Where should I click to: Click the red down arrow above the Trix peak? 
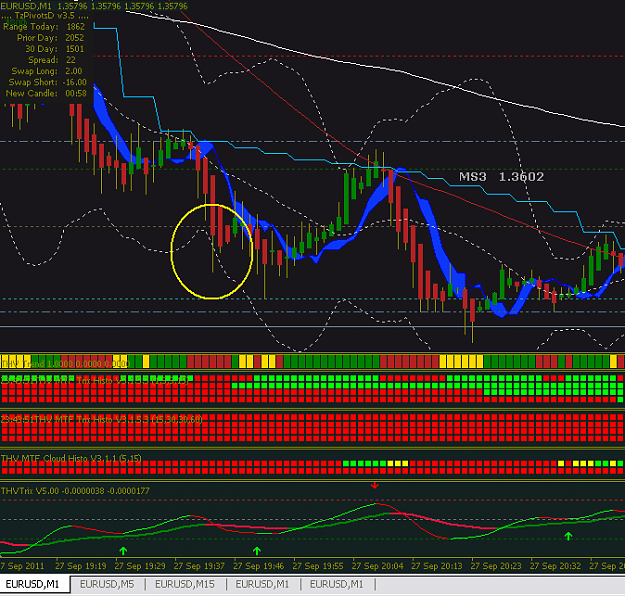click(x=374, y=485)
